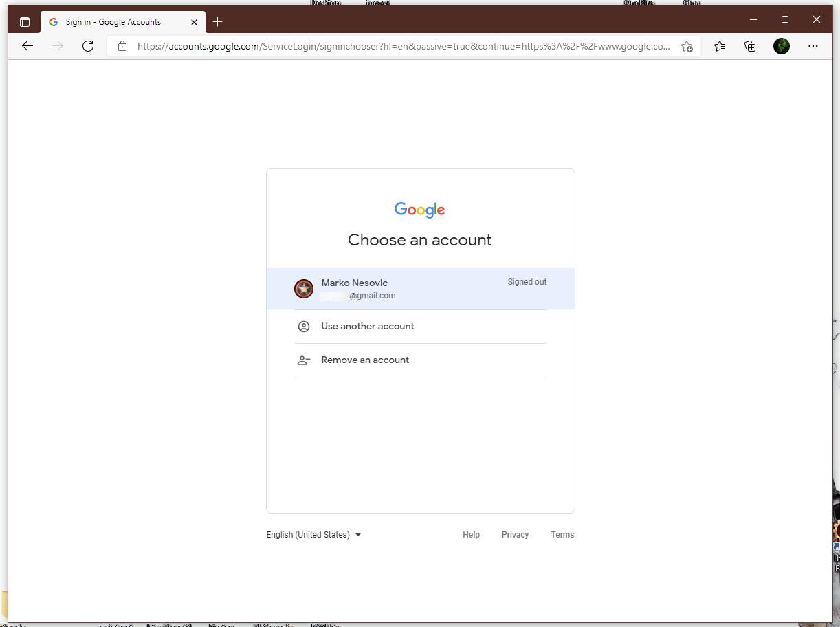This screenshot has height=627, width=840.
Task: Open the English (United States) language selector
Action: (x=313, y=534)
